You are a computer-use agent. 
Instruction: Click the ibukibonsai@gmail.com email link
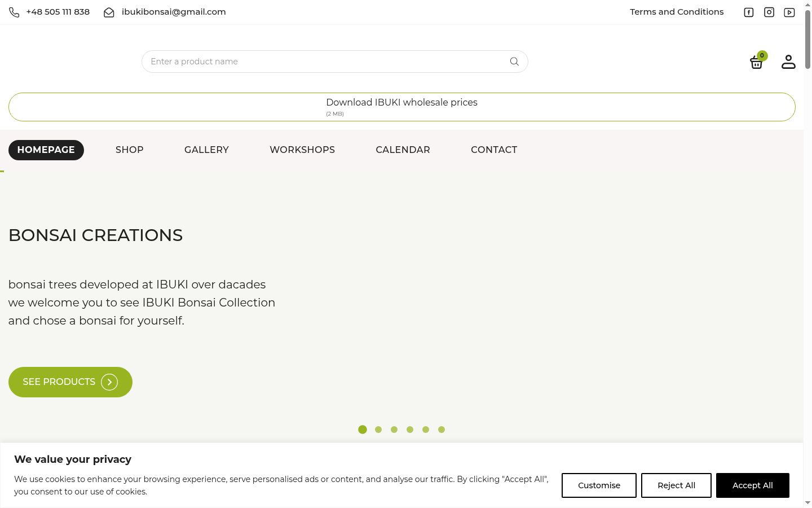174,12
